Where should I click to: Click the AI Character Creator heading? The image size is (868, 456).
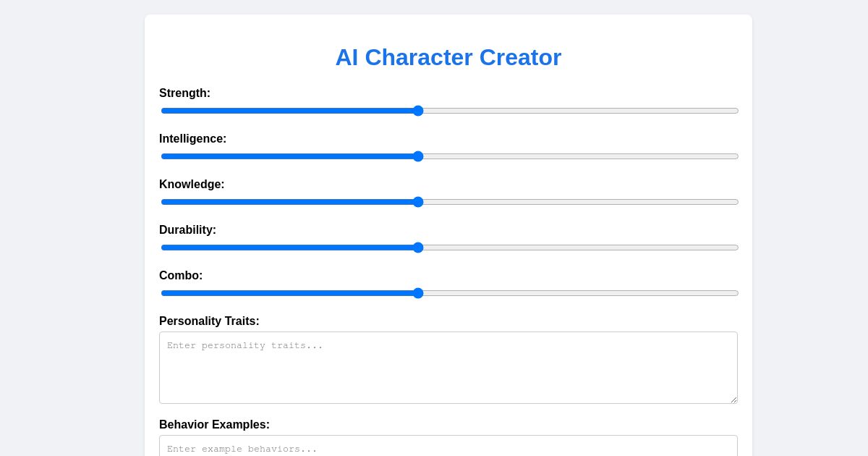pos(448,57)
